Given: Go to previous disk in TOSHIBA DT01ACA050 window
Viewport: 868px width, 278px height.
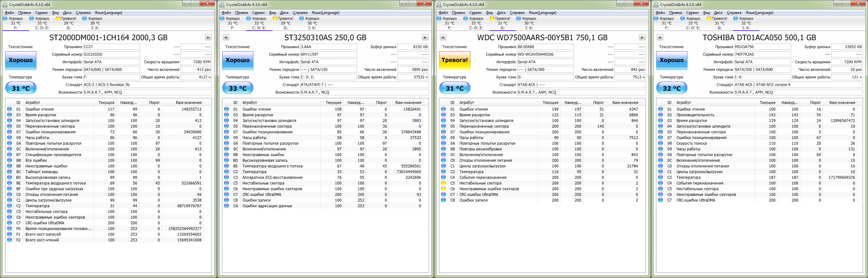Looking at the screenshot, I should tap(660, 38).
